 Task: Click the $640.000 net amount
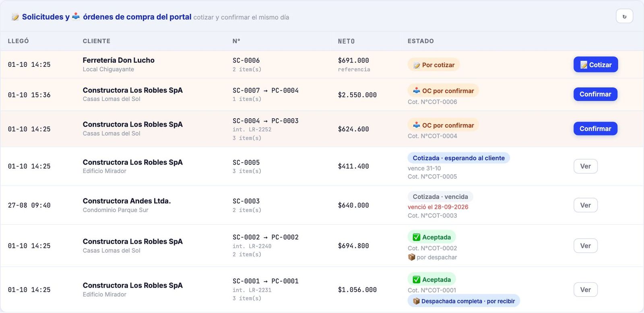coord(353,205)
